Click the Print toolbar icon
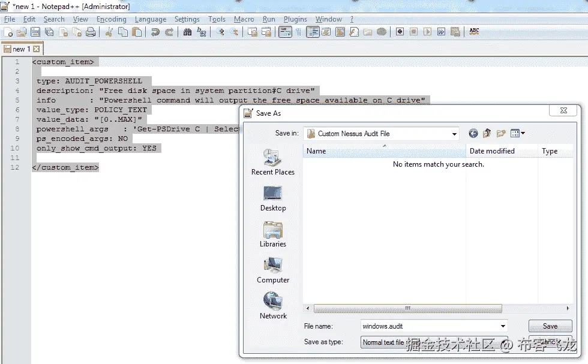This screenshot has width=588, height=364. 91,32
